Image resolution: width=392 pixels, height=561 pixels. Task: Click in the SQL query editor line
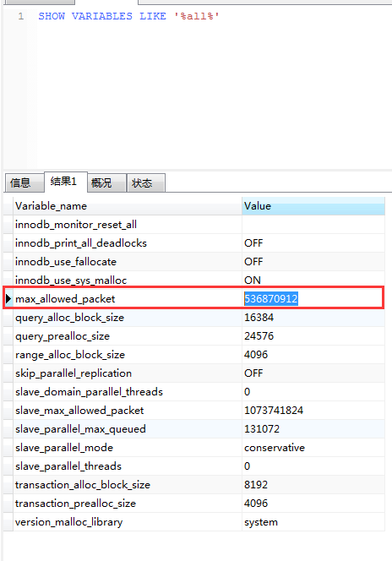(x=213, y=16)
